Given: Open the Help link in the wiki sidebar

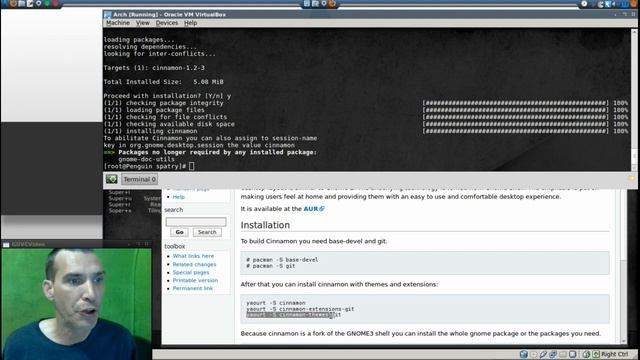Looking at the screenshot, I should point(178,197).
